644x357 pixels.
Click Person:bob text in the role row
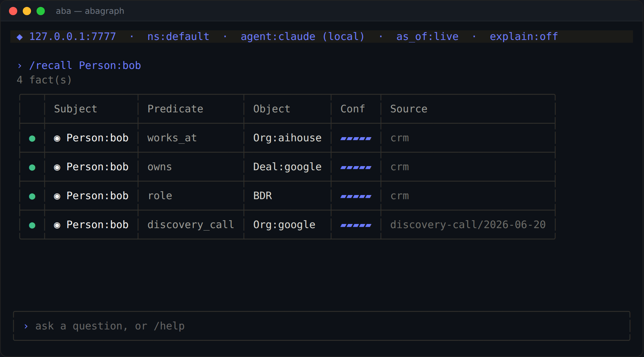point(98,196)
